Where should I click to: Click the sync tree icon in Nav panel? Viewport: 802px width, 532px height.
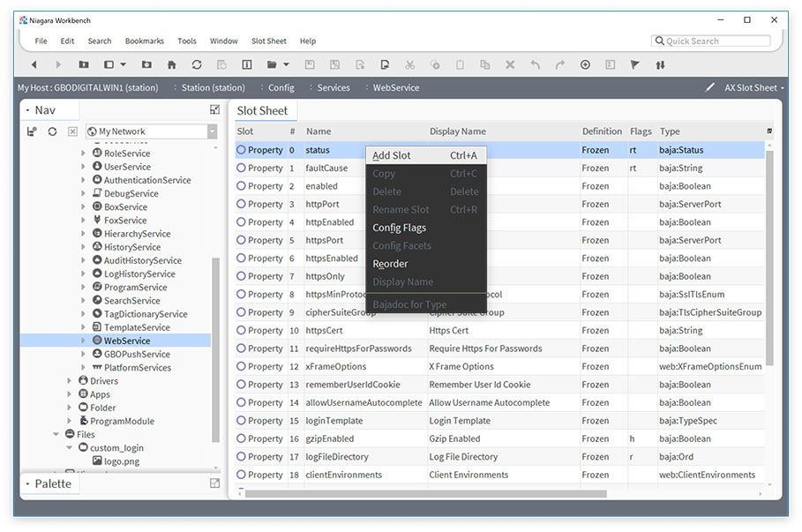(x=52, y=131)
